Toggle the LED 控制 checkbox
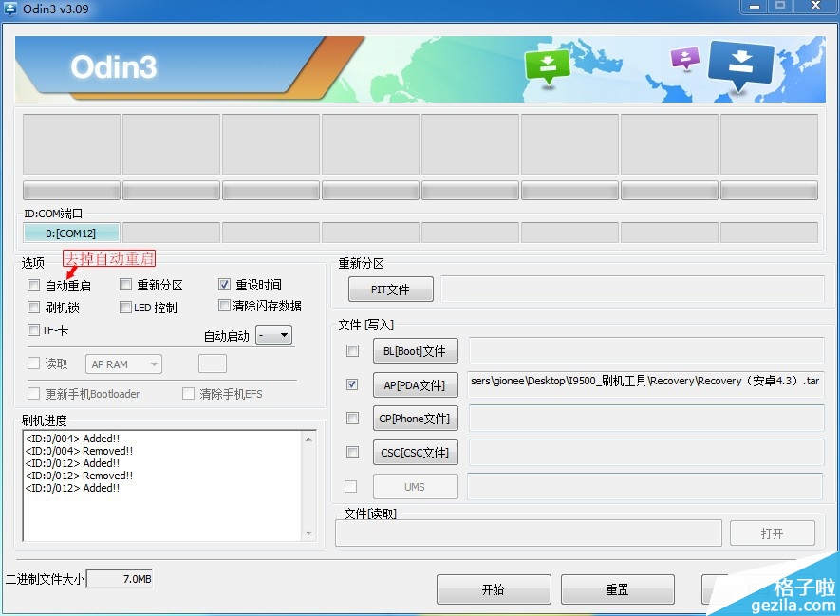The image size is (840, 616). pos(125,307)
